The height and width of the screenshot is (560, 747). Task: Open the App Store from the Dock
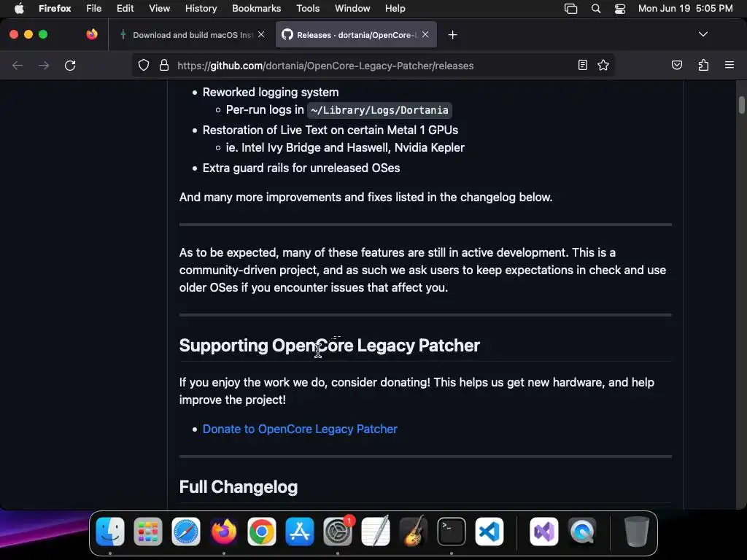(x=300, y=531)
